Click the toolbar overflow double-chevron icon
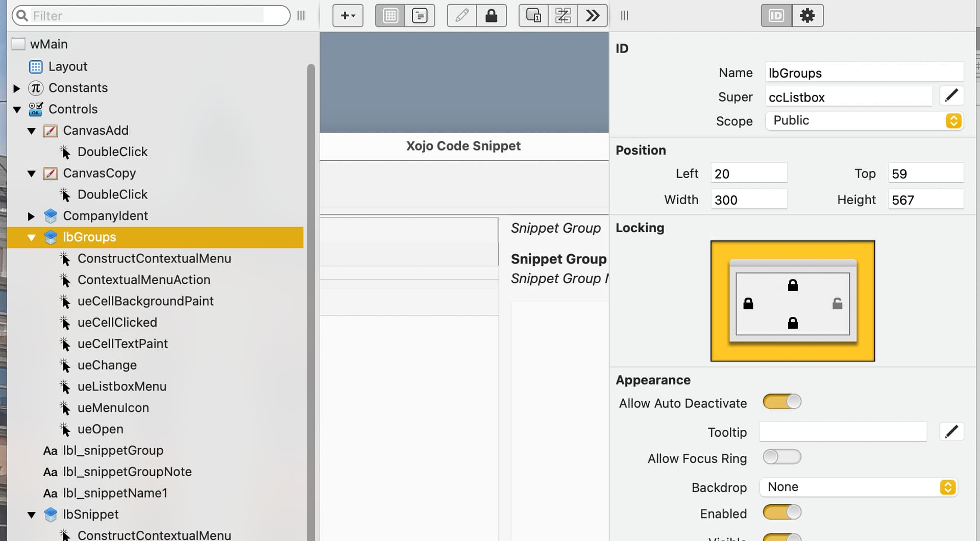 (592, 16)
